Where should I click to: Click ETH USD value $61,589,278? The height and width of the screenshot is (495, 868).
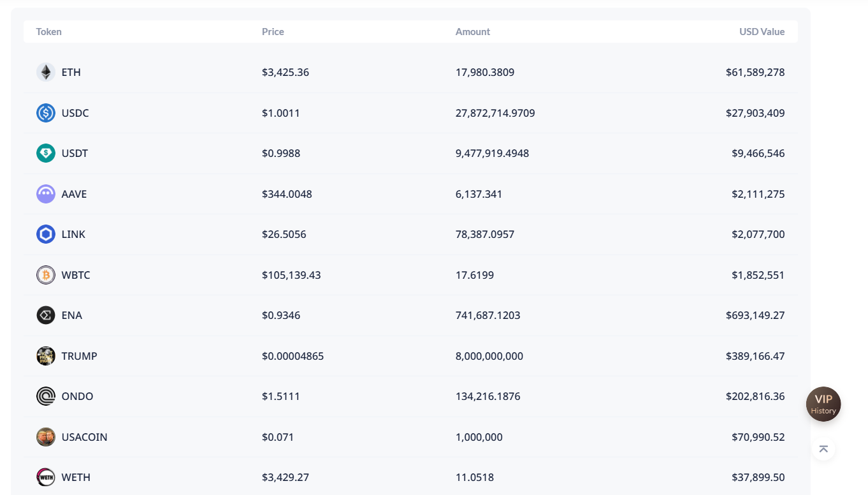click(755, 72)
